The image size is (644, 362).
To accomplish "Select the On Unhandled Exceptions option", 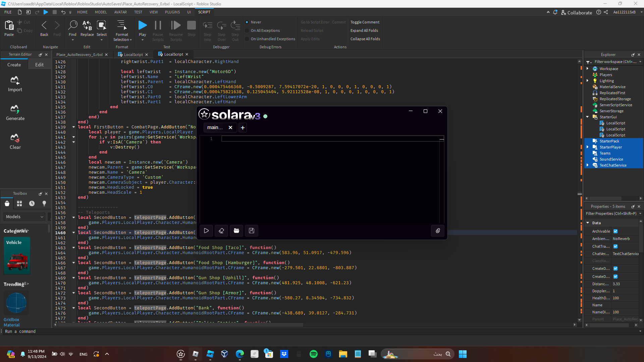I will click(247, 39).
